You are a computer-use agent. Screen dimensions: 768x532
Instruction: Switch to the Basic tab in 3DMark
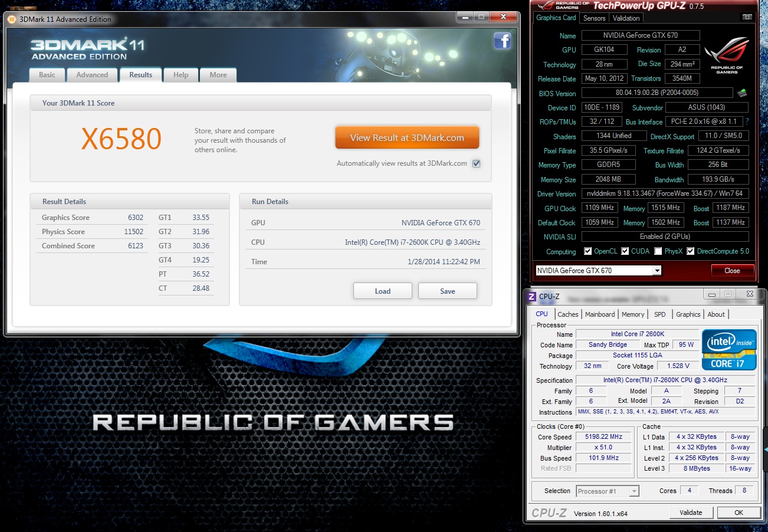coord(47,75)
